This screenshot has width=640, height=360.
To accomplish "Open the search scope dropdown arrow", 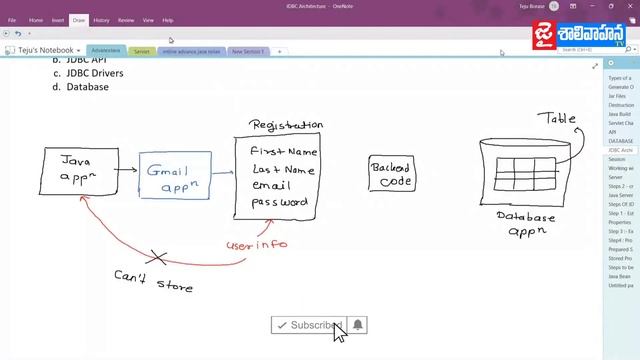I will (635, 49).
